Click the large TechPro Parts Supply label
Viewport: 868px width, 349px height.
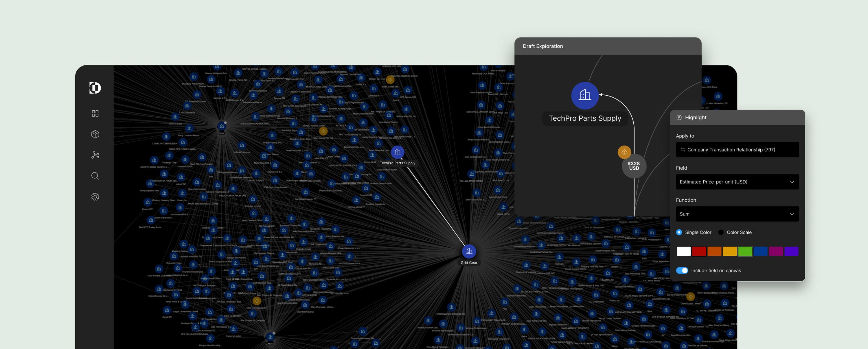[x=585, y=118]
